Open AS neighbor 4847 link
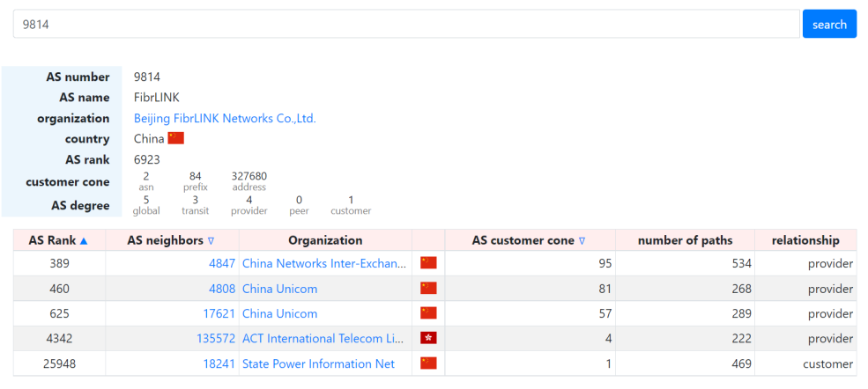The image size is (868, 389). pyautogui.click(x=222, y=263)
